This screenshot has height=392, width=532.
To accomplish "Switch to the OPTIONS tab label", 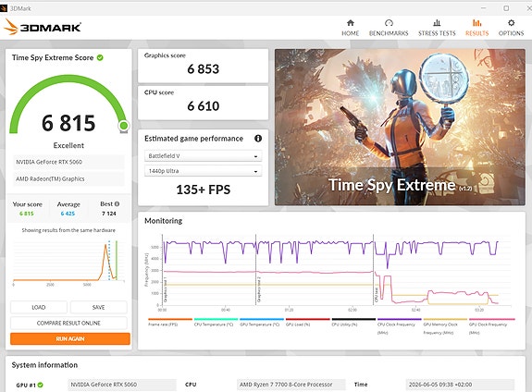I will 511,33.
